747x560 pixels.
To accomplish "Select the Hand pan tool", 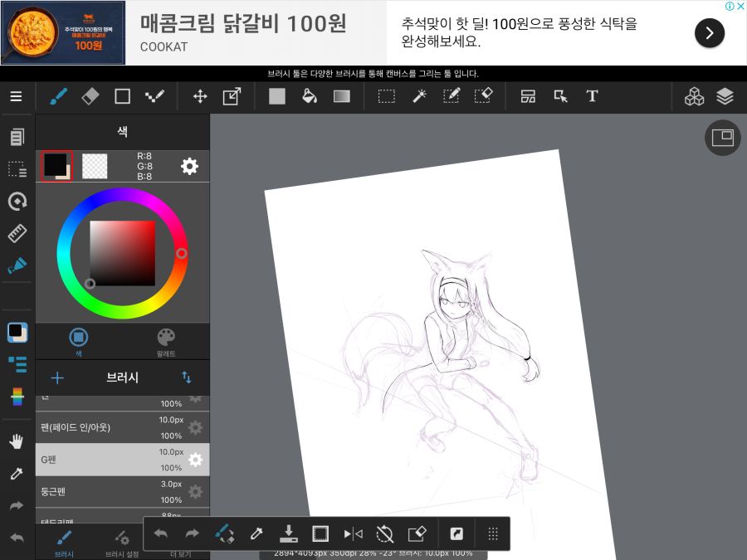I will click(17, 441).
